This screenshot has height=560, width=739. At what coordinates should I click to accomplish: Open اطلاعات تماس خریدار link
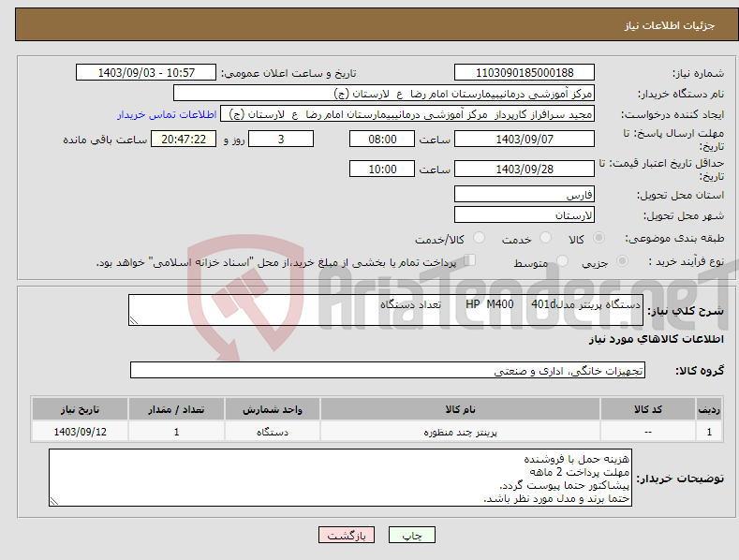coord(167,114)
